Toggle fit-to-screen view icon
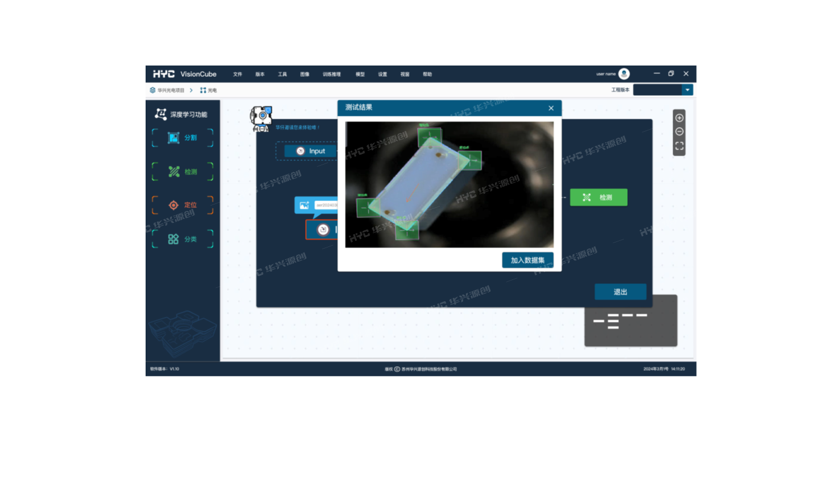The height and width of the screenshot is (504, 840). pyautogui.click(x=679, y=146)
